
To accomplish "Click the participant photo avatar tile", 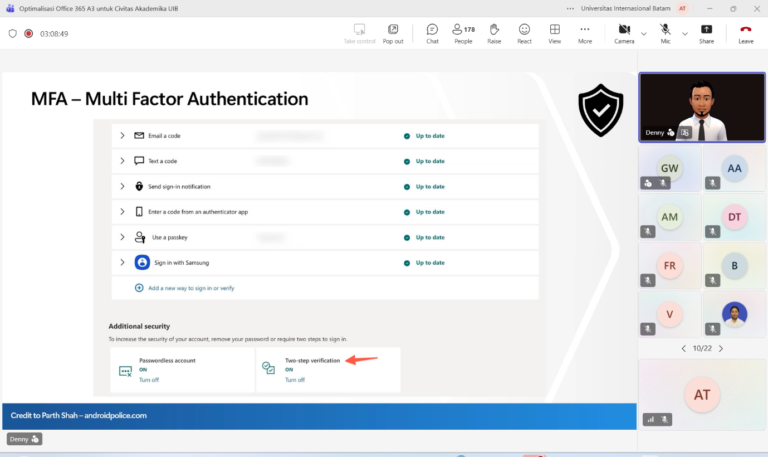I will [x=734, y=314].
